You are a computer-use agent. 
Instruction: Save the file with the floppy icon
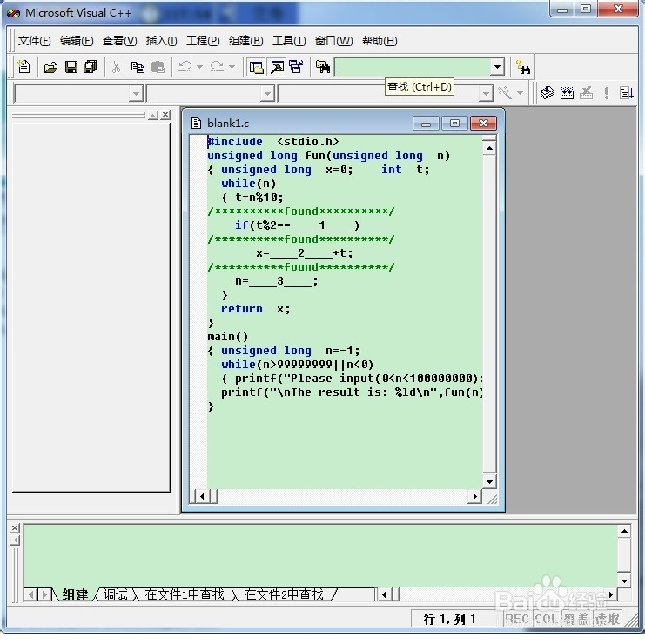coord(71,67)
